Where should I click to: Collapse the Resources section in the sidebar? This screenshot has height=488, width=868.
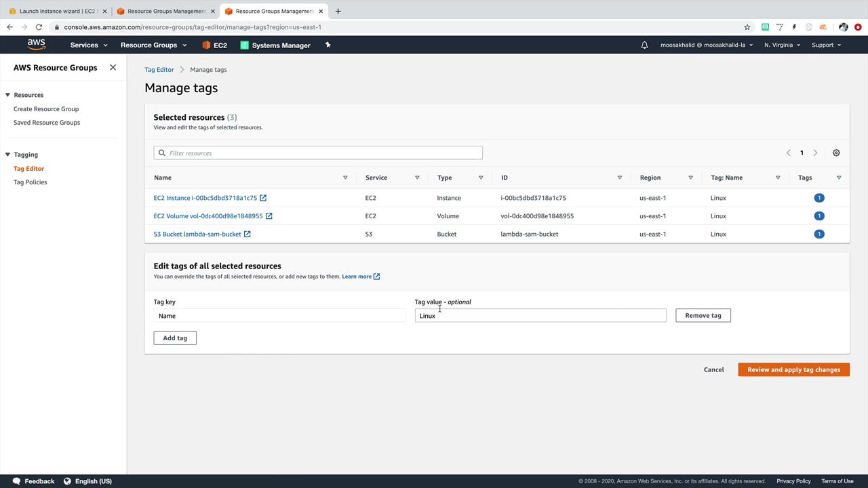tap(7, 95)
